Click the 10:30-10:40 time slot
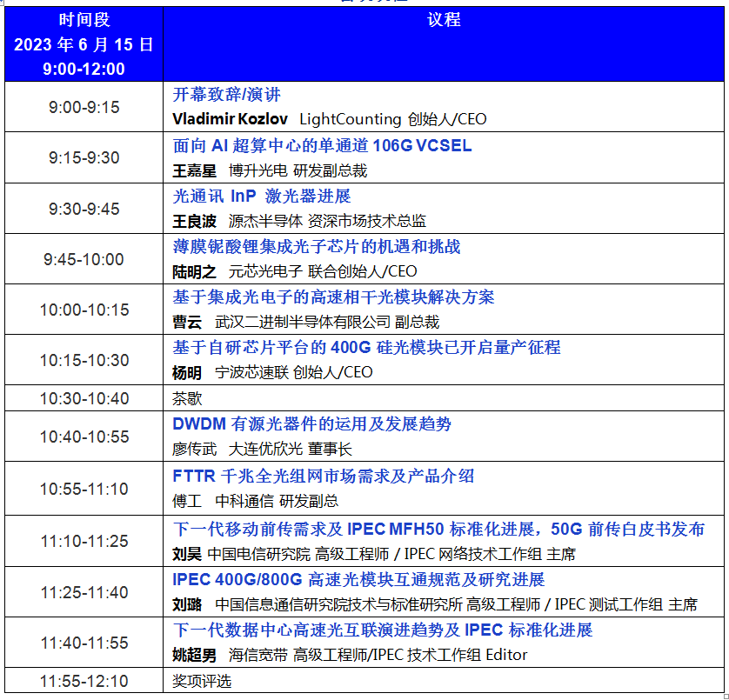This screenshot has width=729, height=700. pyautogui.click(x=84, y=398)
